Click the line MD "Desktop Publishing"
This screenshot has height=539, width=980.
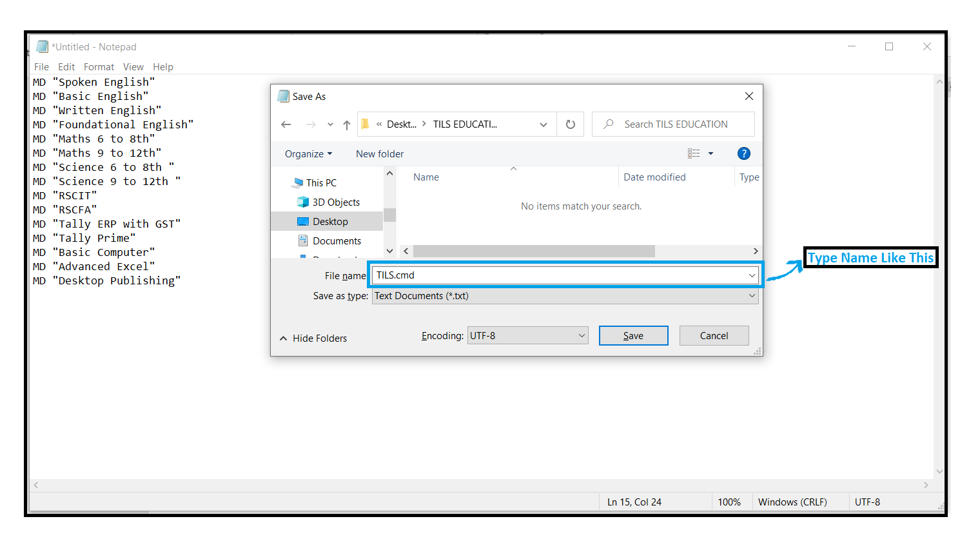107,280
